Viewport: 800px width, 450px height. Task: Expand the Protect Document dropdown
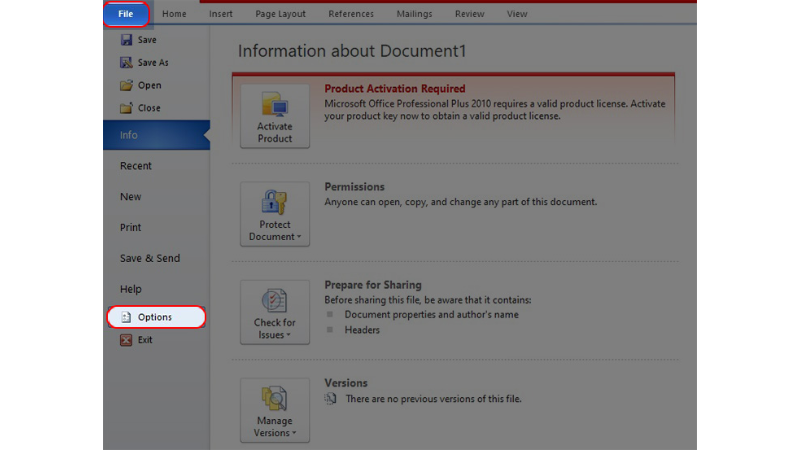[275, 214]
